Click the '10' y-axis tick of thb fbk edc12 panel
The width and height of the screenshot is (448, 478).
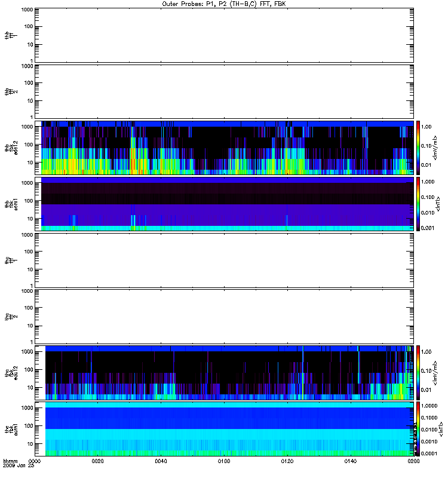(30, 163)
